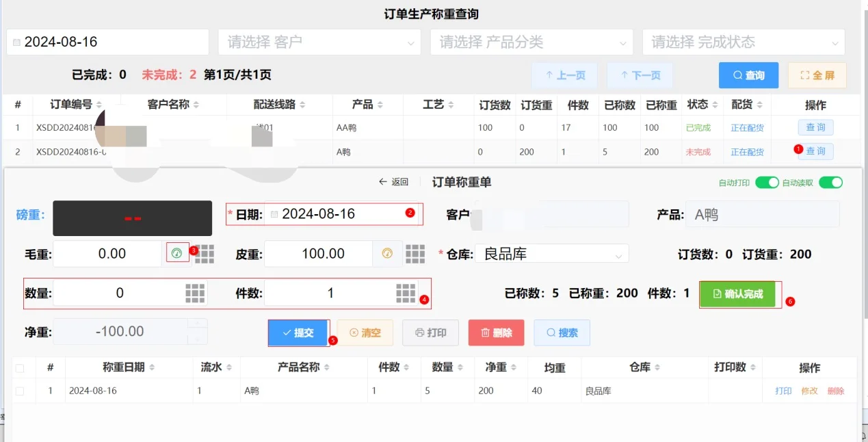868x442 pixels.
Task: Click the 确认完成 green button
Action: (739, 294)
